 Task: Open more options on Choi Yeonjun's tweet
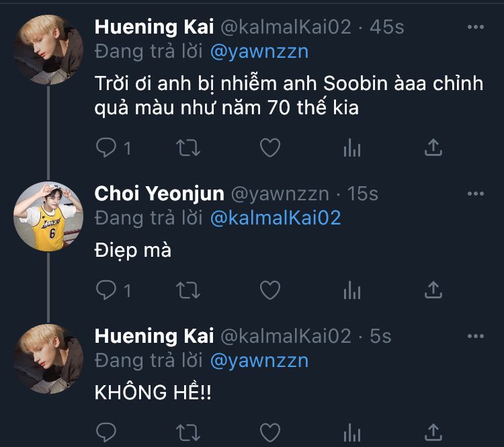click(x=475, y=194)
